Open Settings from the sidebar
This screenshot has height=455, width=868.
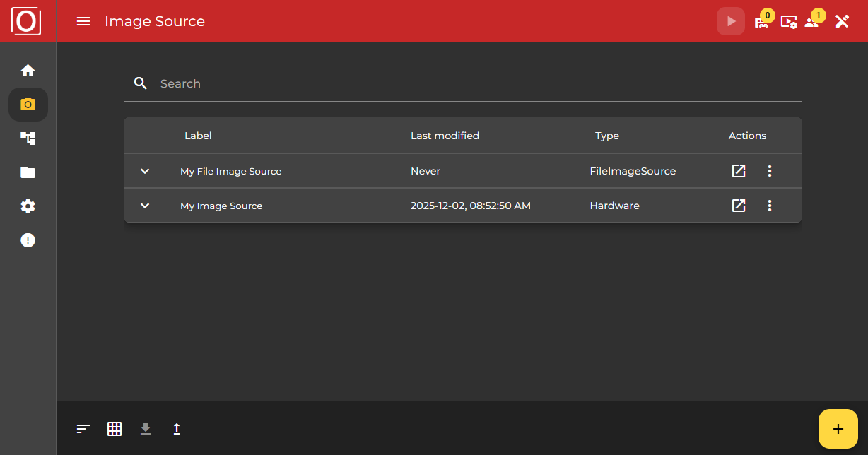(x=28, y=206)
